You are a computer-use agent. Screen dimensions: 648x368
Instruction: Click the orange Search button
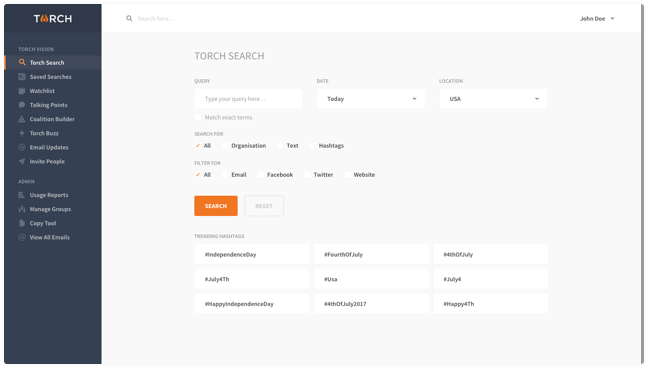coord(216,206)
